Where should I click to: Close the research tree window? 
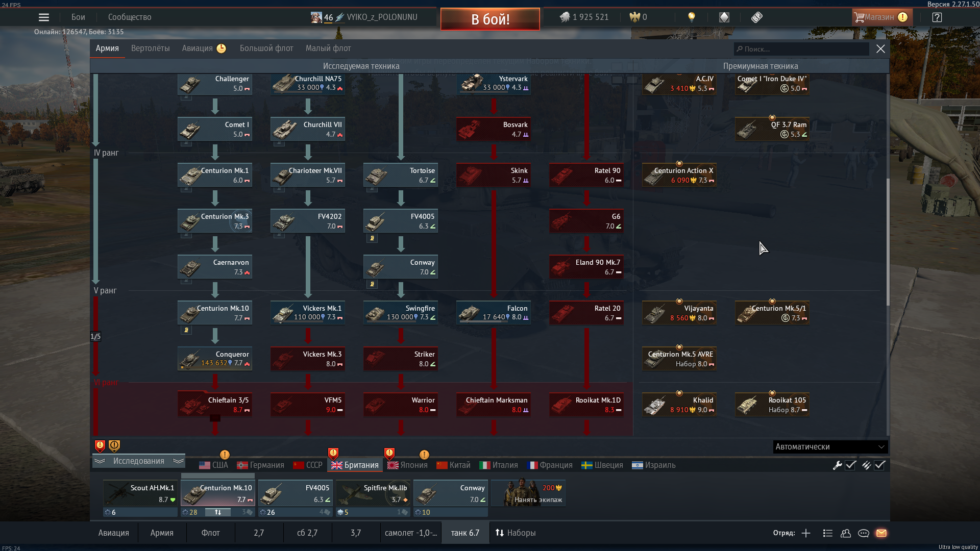pyautogui.click(x=880, y=49)
